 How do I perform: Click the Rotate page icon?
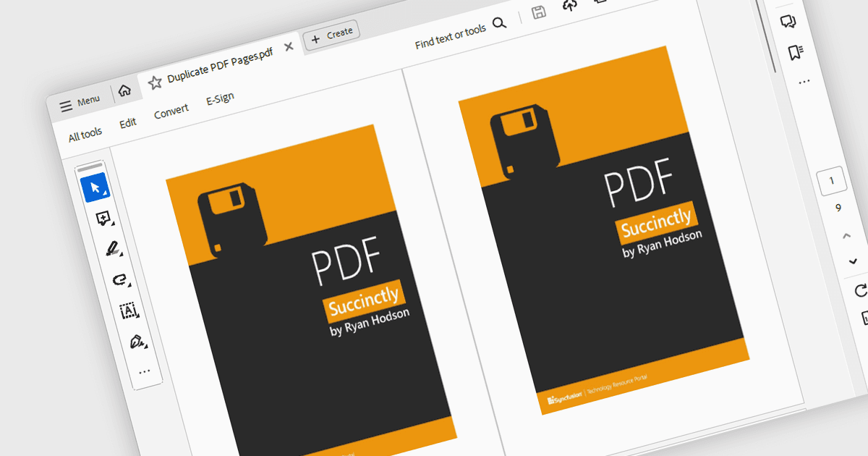pos(861,290)
